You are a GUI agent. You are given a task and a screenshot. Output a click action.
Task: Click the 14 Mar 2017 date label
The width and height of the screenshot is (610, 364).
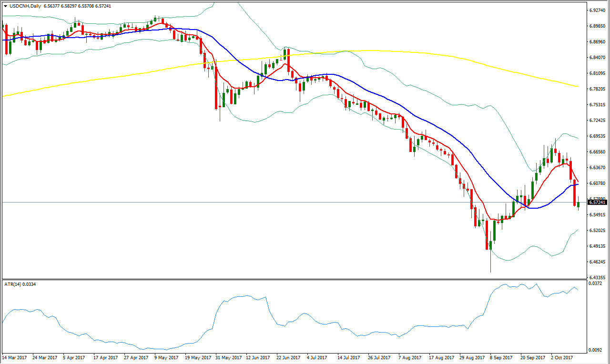tap(14, 357)
